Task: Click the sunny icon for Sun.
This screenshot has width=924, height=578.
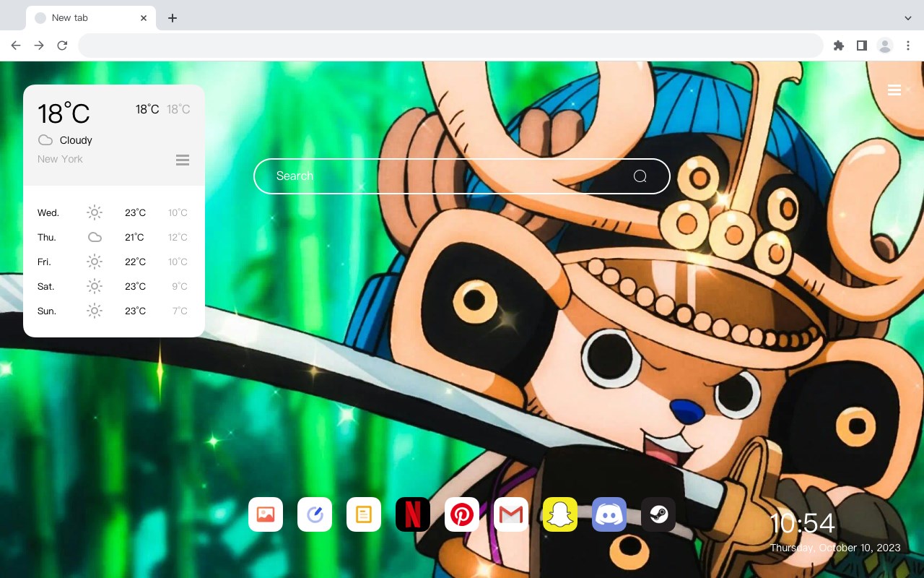Action: [x=95, y=311]
